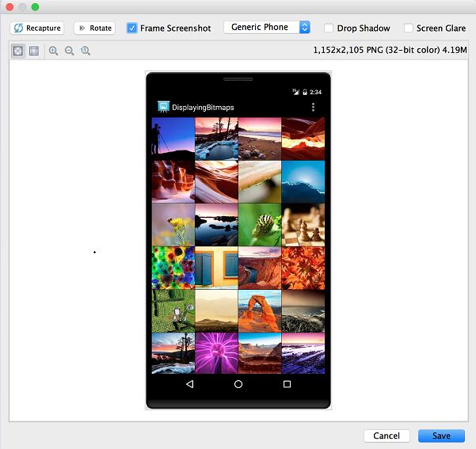Open the striped caterpillar thumbnail
Screen dimensions: 476x449
260,225
